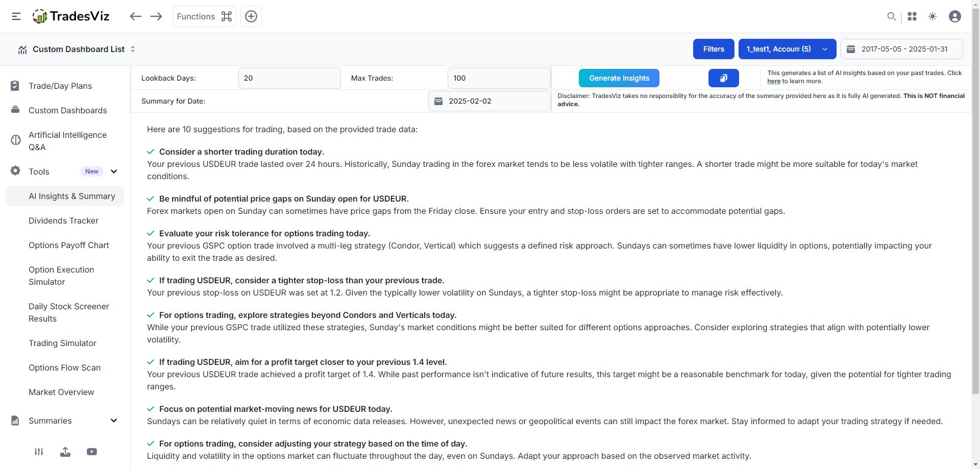The image size is (980, 469).
Task: Click Custom Dashboards stack icon
Action: coord(15,110)
